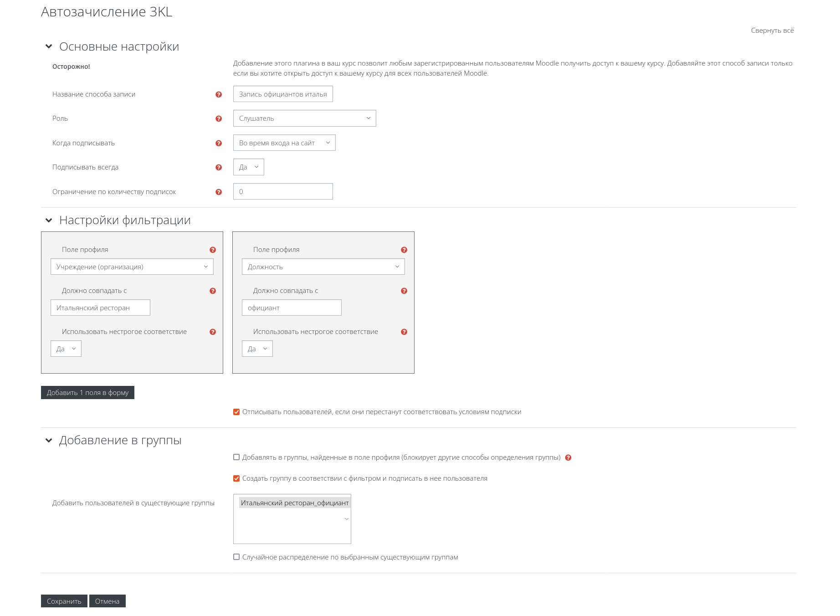
Task: Uncheck Отписывать пользователей checkbox
Action: click(x=236, y=412)
